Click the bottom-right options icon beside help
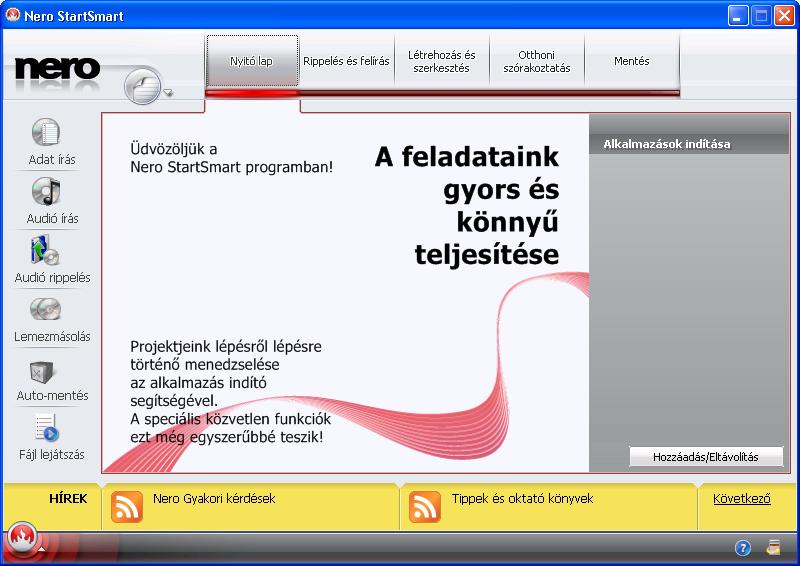The image size is (800, 566). (x=773, y=548)
